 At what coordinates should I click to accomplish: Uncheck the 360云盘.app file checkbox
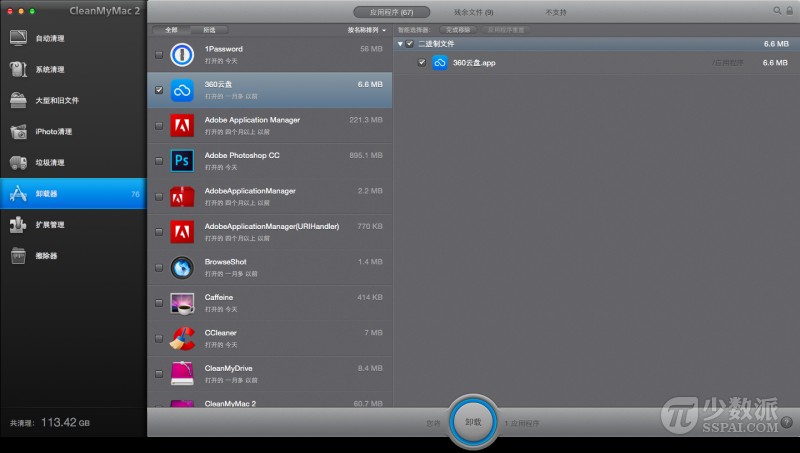(x=421, y=62)
